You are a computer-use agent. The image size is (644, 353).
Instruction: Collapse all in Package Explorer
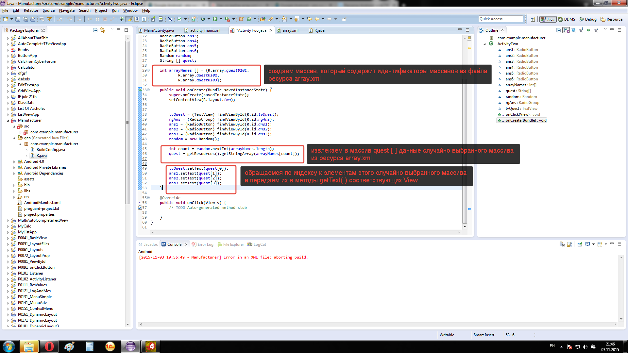(95, 30)
